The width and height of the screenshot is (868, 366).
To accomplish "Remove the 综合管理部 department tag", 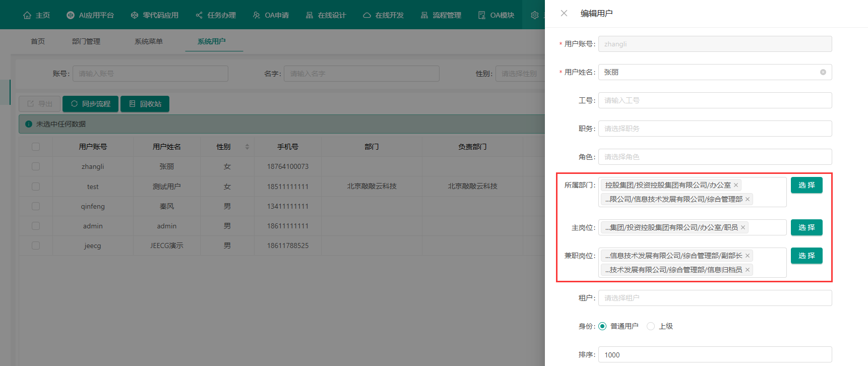I will (x=748, y=199).
